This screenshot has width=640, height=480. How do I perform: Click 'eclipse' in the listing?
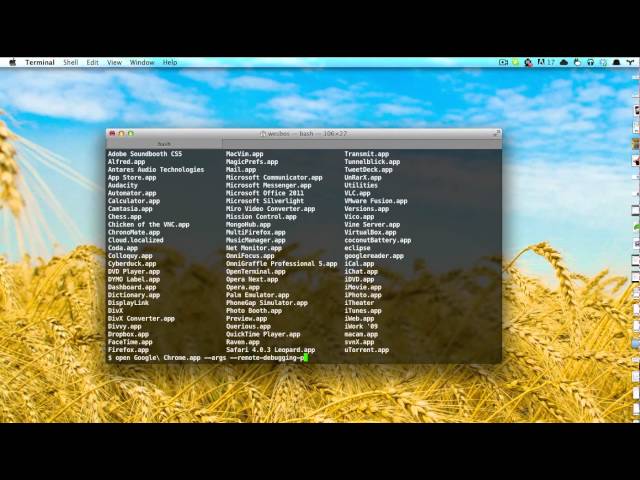[x=357, y=248]
